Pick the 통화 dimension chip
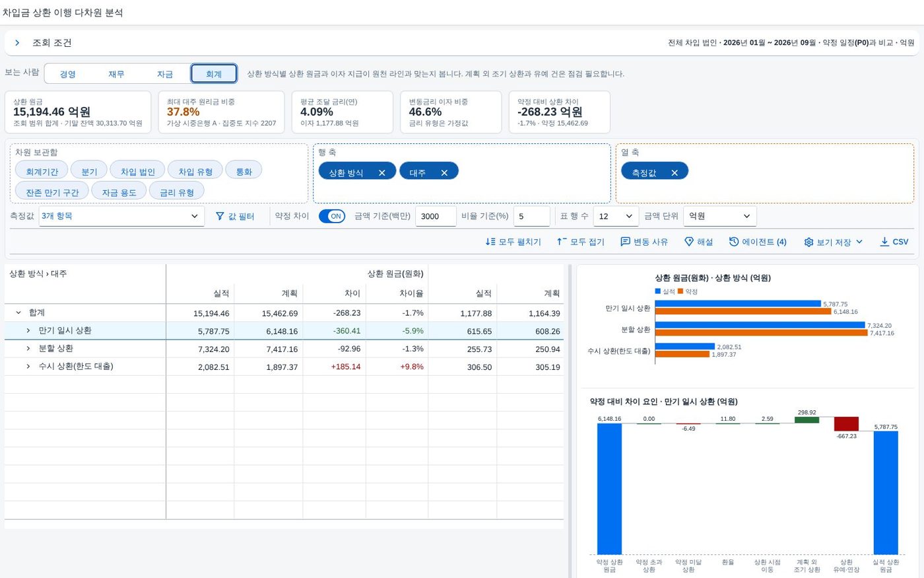Image resolution: width=924 pixels, height=578 pixels. pyautogui.click(x=244, y=171)
